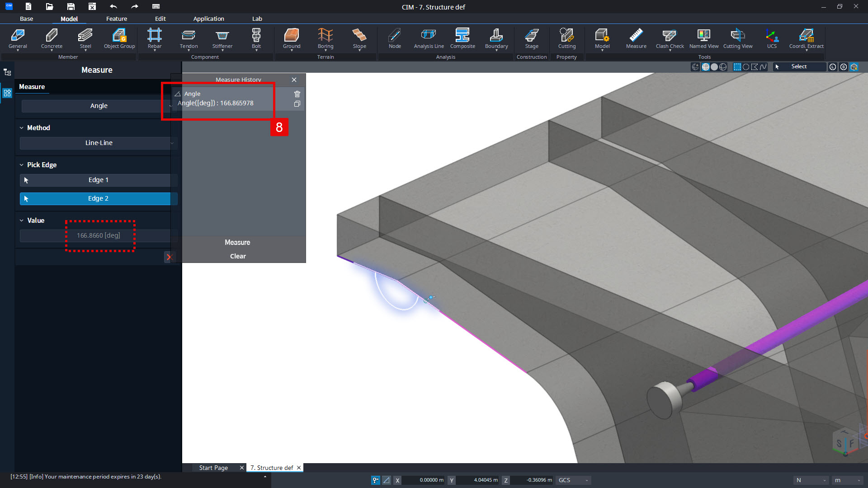Click the Measure button in history panel
Screen dimensions: 868x488
(x=237, y=243)
